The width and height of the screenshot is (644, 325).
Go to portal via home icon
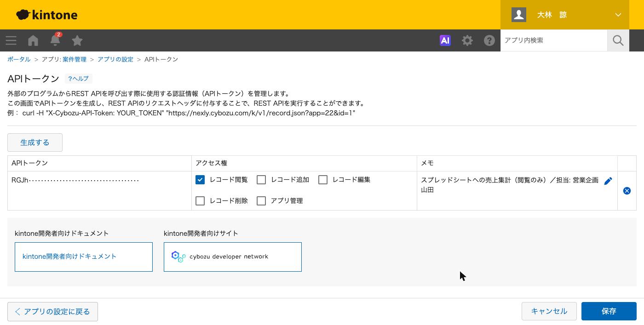33,40
